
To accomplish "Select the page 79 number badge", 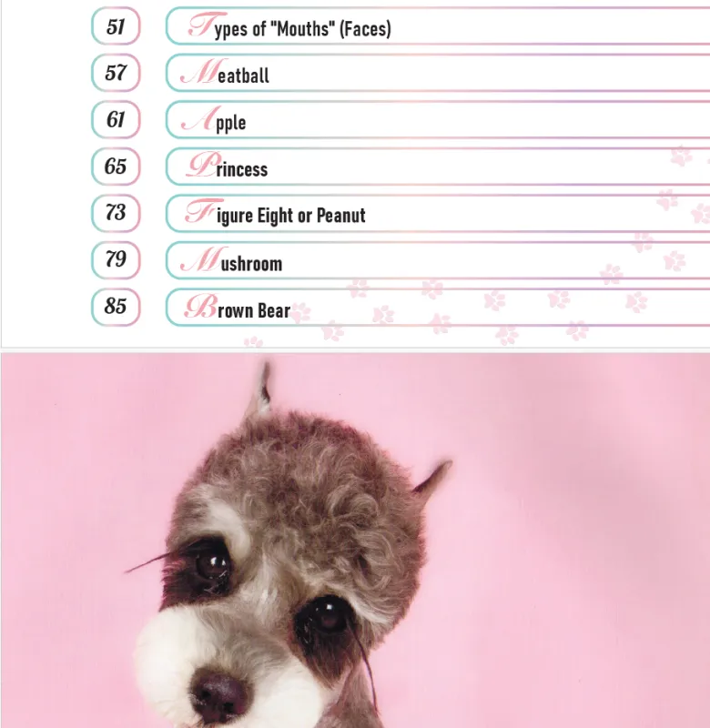I will point(116,260).
